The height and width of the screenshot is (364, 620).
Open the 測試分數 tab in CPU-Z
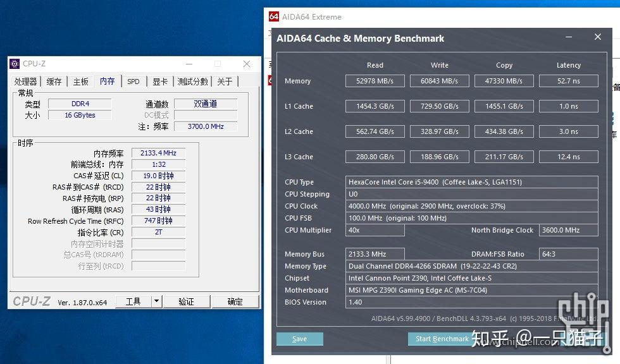pos(192,82)
